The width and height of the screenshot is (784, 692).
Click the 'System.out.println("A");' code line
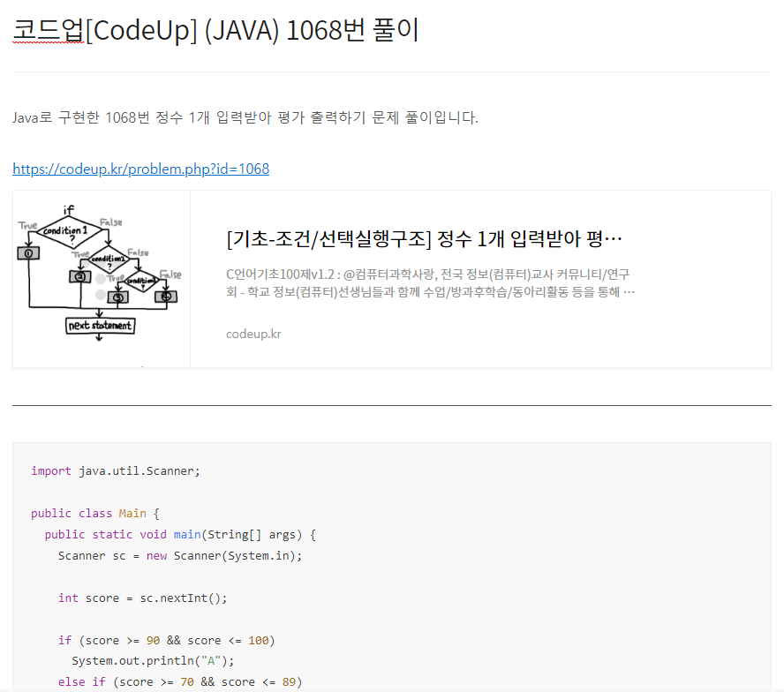point(153,661)
